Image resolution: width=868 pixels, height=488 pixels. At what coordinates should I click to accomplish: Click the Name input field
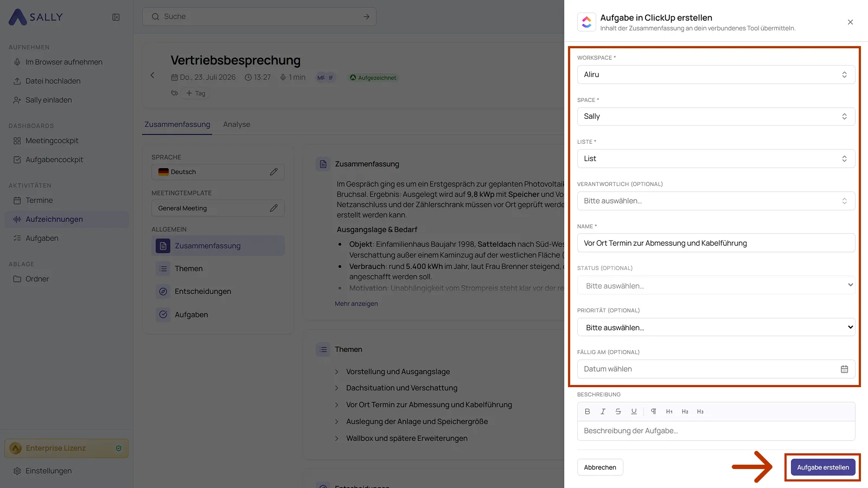click(716, 243)
